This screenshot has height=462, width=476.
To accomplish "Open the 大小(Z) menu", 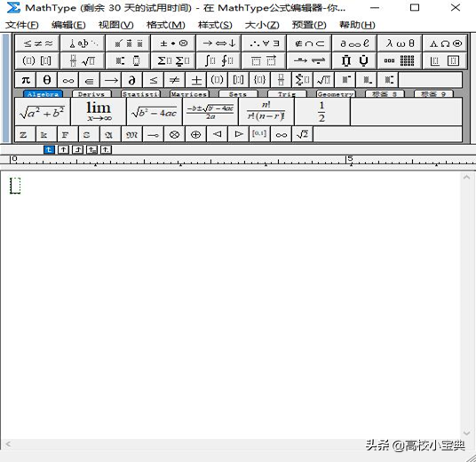I will point(262,25).
